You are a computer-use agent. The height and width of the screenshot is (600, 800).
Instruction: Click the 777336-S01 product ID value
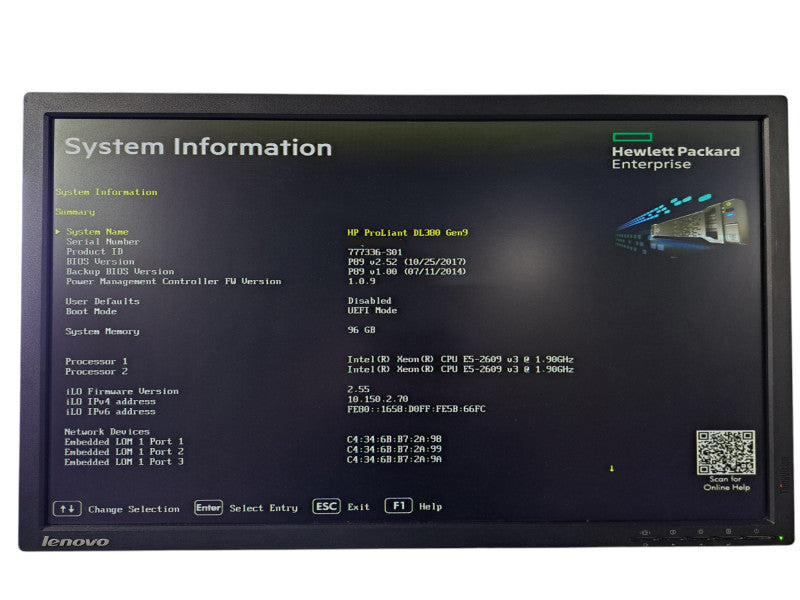point(375,252)
